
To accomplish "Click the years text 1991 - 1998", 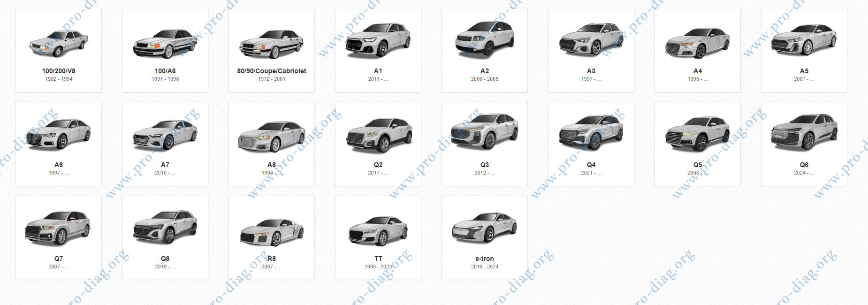I will pos(165,79).
